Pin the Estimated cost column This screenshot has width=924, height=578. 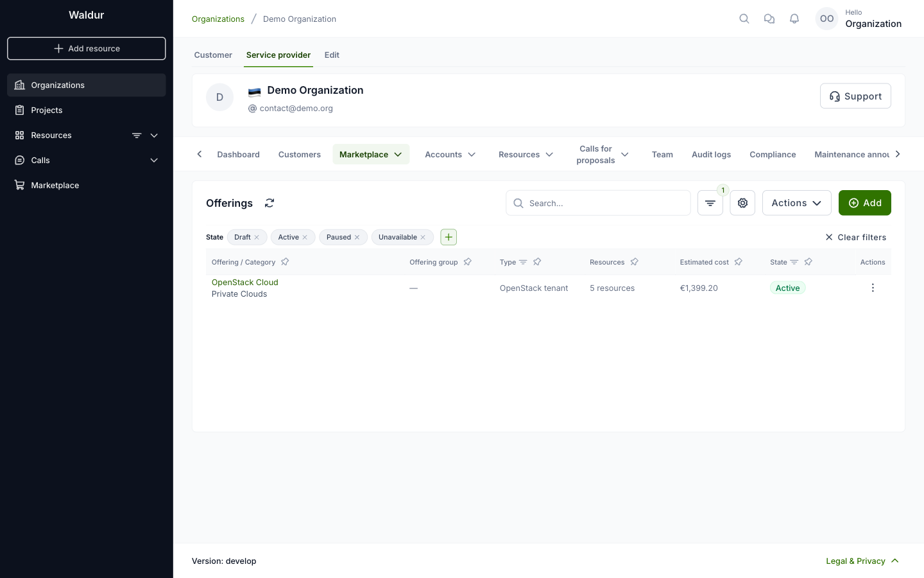pyautogui.click(x=739, y=262)
